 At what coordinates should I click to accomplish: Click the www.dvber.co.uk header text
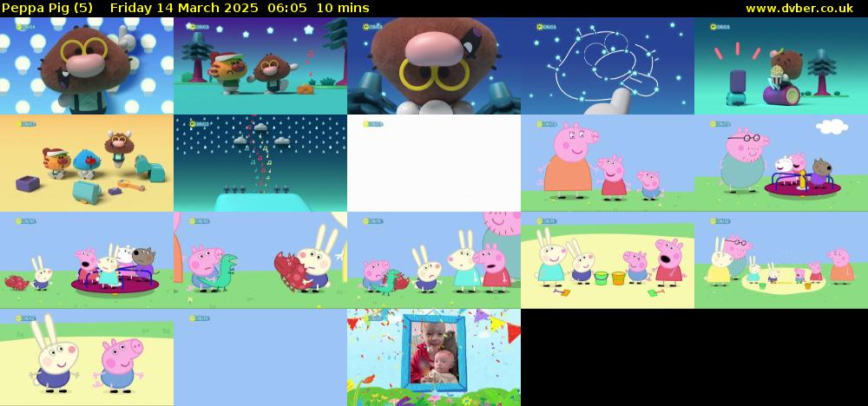pos(799,9)
